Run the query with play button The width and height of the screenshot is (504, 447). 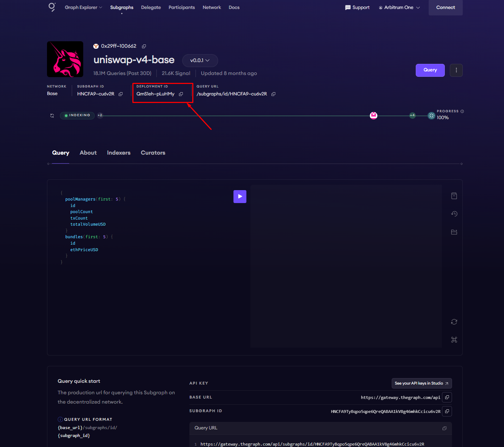(240, 197)
